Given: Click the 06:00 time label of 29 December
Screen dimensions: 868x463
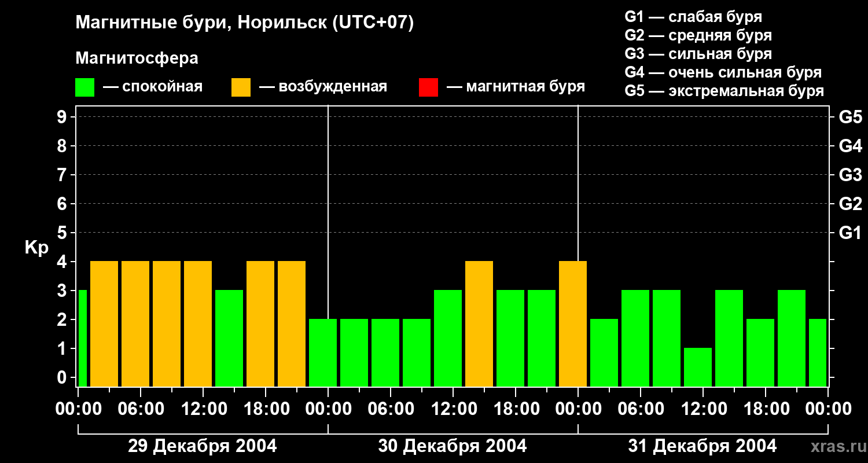Looking at the screenshot, I should coord(140,409).
